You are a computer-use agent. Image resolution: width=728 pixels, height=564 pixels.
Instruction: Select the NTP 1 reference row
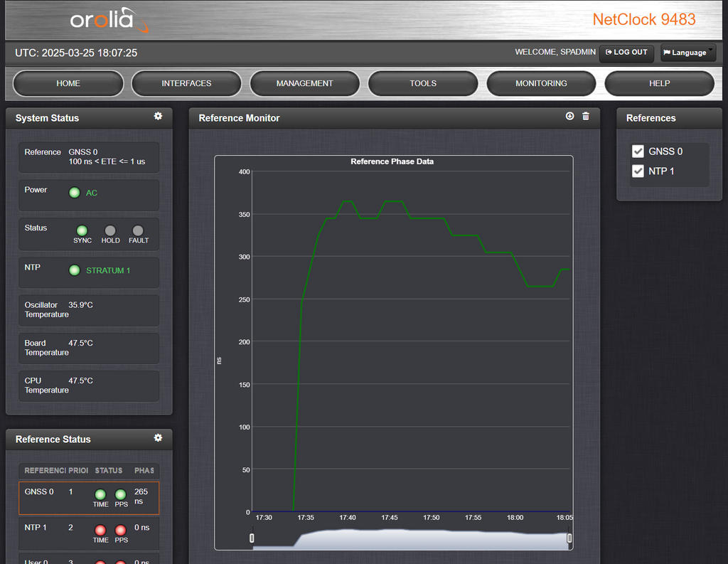tap(89, 534)
